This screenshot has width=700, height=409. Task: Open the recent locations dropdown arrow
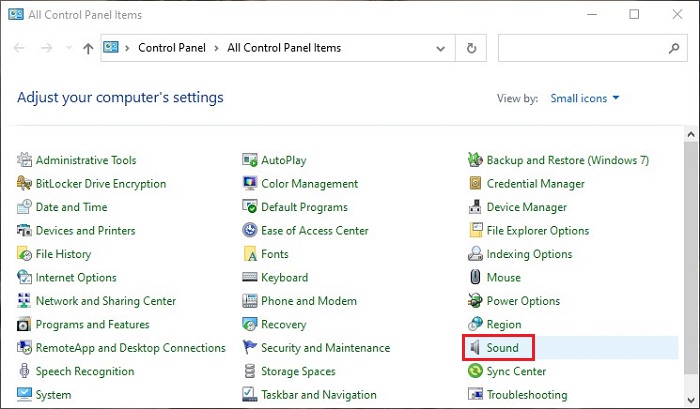click(x=68, y=47)
